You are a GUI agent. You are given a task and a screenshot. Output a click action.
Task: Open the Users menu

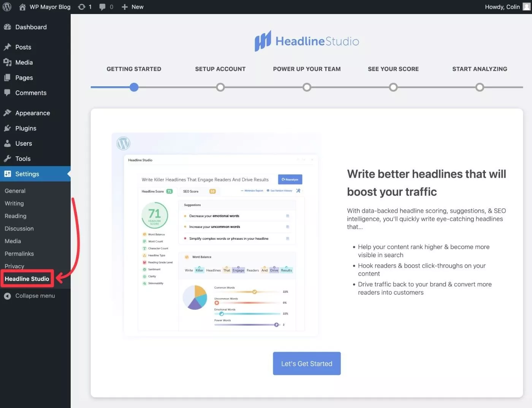point(35,143)
